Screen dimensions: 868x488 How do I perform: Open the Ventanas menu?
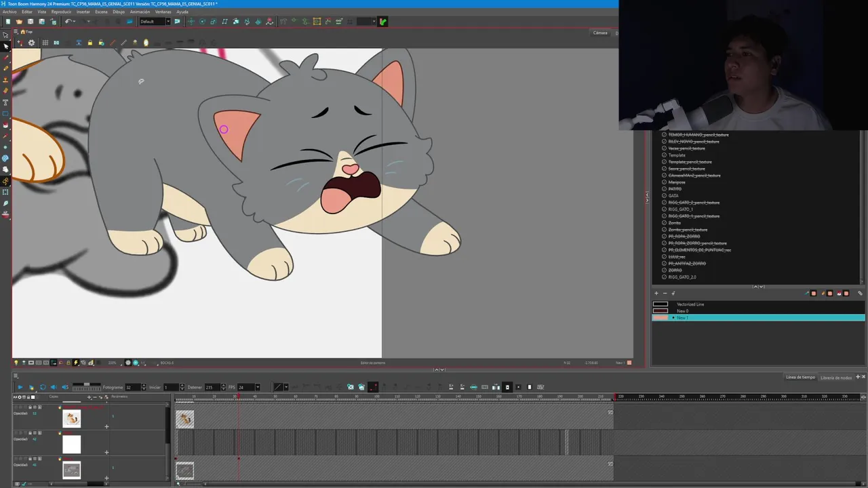coord(163,12)
